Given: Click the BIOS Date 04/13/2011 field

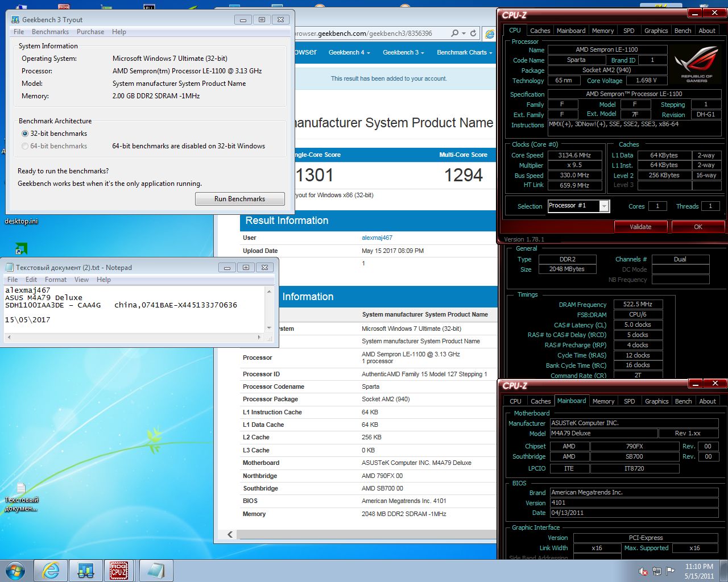Looking at the screenshot, I should tap(634, 513).
